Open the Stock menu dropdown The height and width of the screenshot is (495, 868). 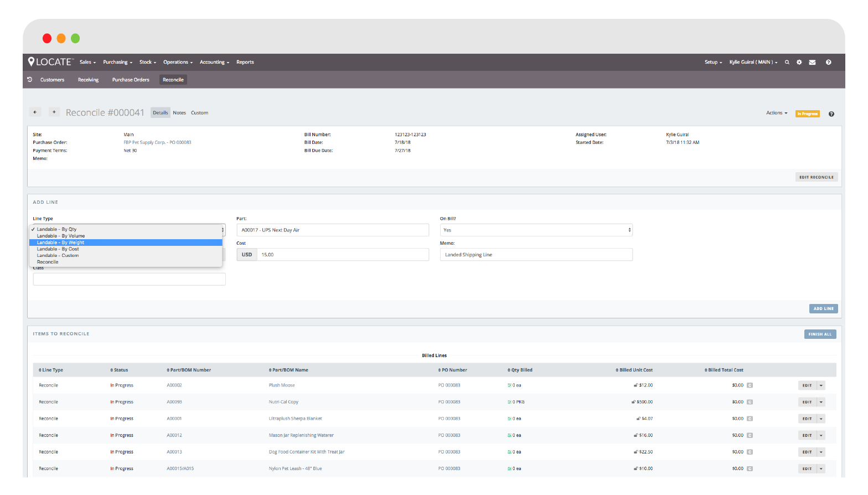(148, 62)
